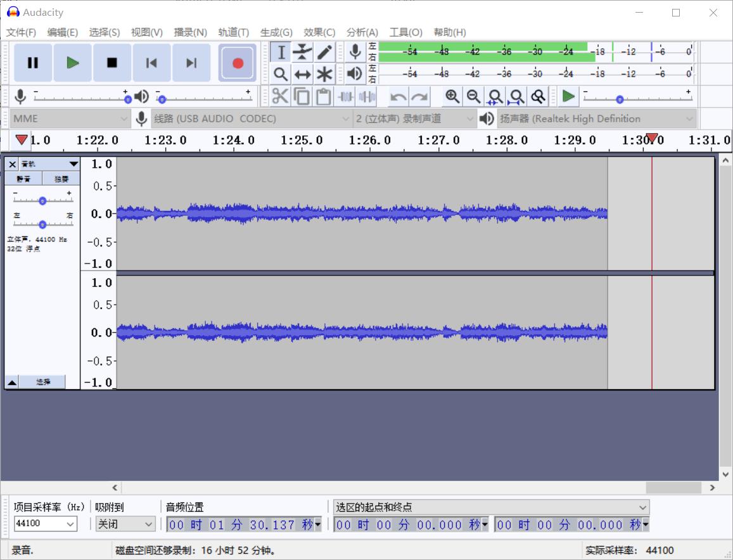Viewport: 733px width, 560px height.
Task: Click the Cut scissors icon
Action: pyautogui.click(x=279, y=96)
